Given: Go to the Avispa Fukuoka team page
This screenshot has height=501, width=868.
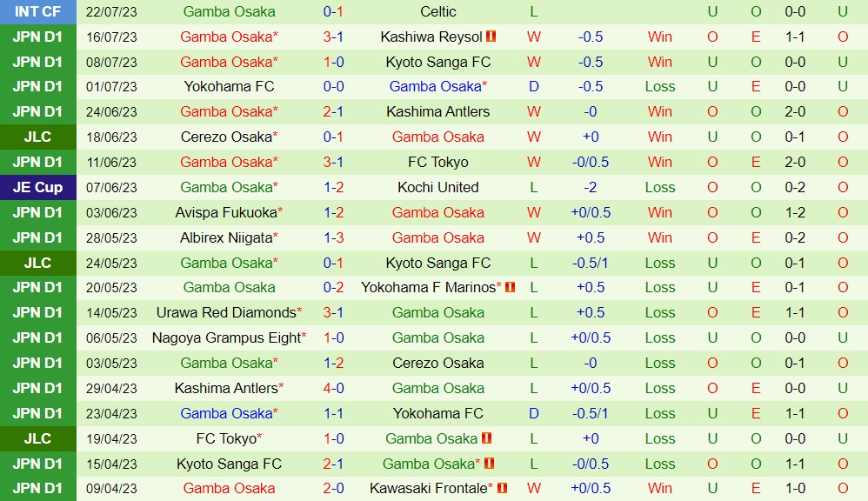Looking at the screenshot, I should tap(225, 212).
